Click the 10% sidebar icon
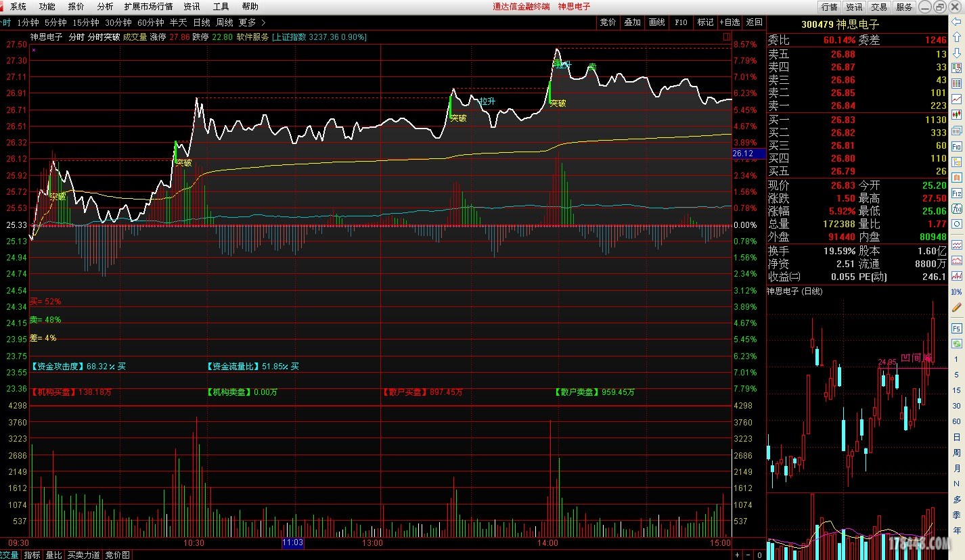This screenshot has height=560, width=965. (x=956, y=291)
